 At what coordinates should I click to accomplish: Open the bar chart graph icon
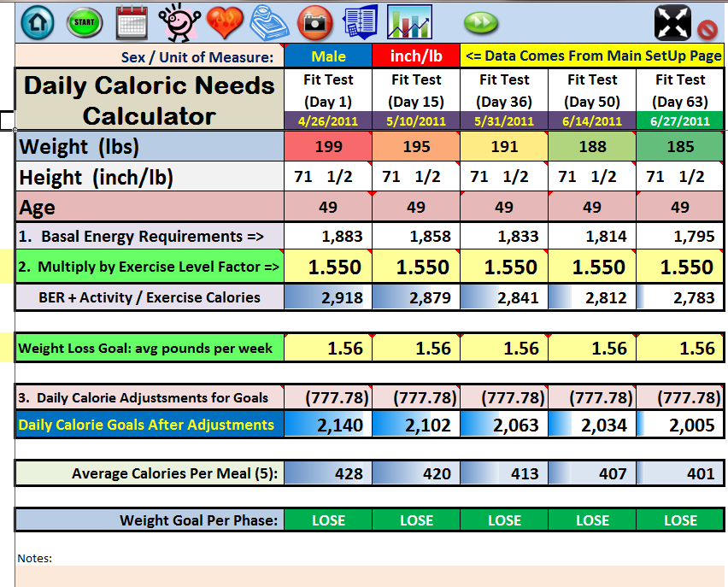[409, 22]
